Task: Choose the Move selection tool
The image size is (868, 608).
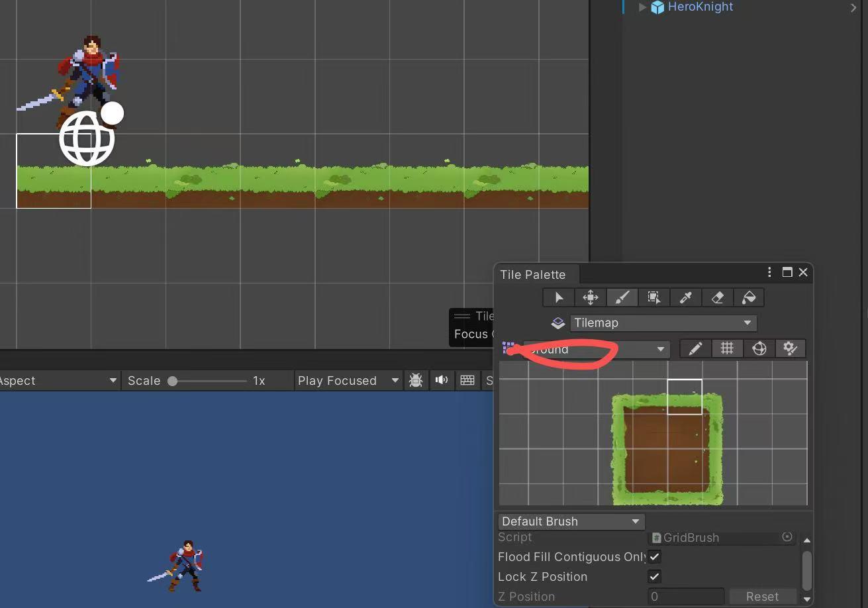Action: 590,297
